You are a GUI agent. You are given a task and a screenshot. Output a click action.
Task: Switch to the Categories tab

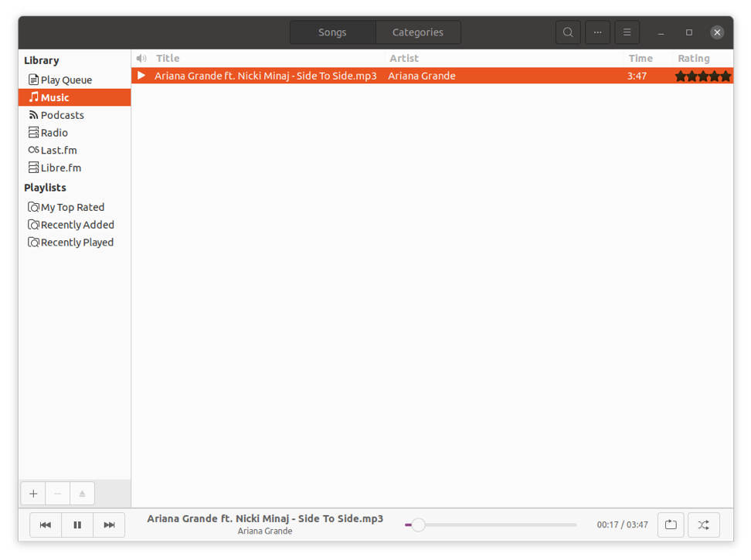point(418,32)
